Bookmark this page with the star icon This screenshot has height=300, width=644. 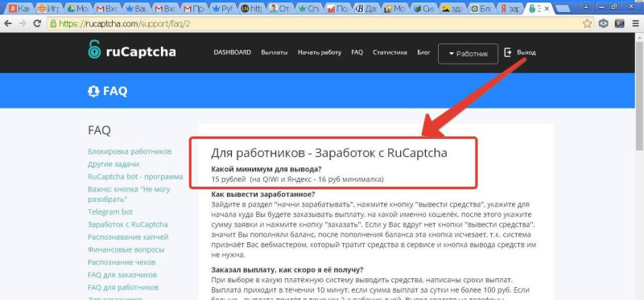click(x=588, y=23)
